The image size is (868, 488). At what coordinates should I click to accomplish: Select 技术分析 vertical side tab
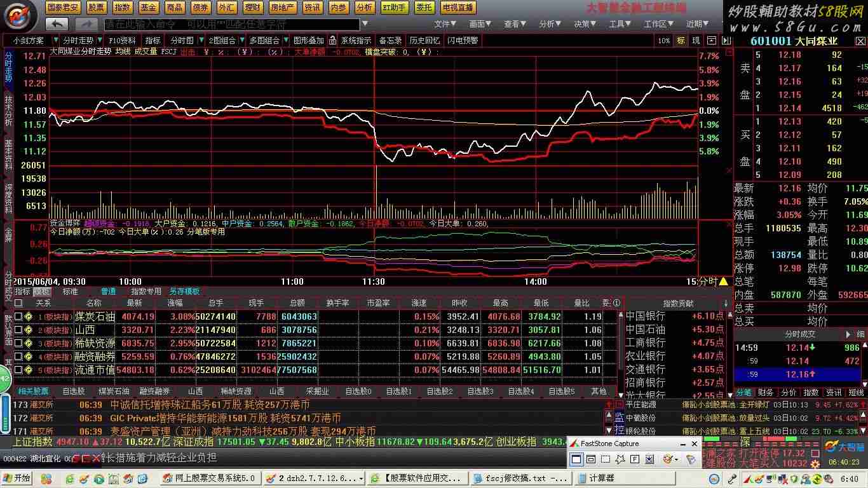click(8, 111)
